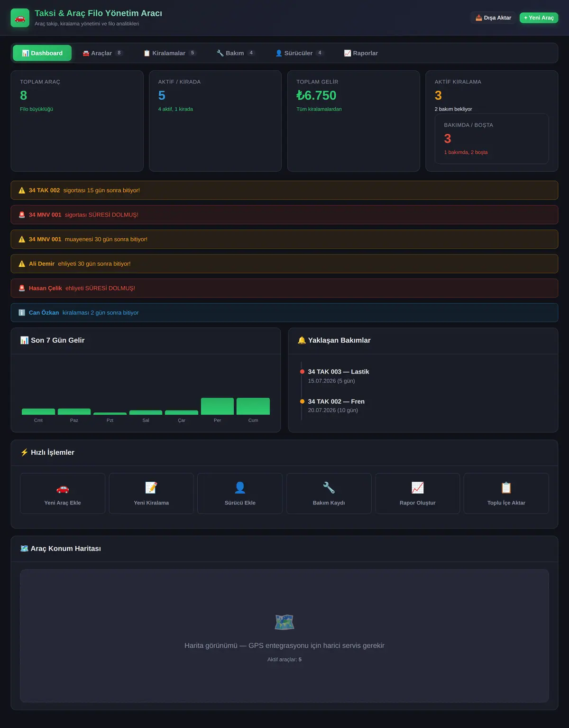569x728 pixels.
Task: Open the Raporlar tab
Action: point(361,53)
